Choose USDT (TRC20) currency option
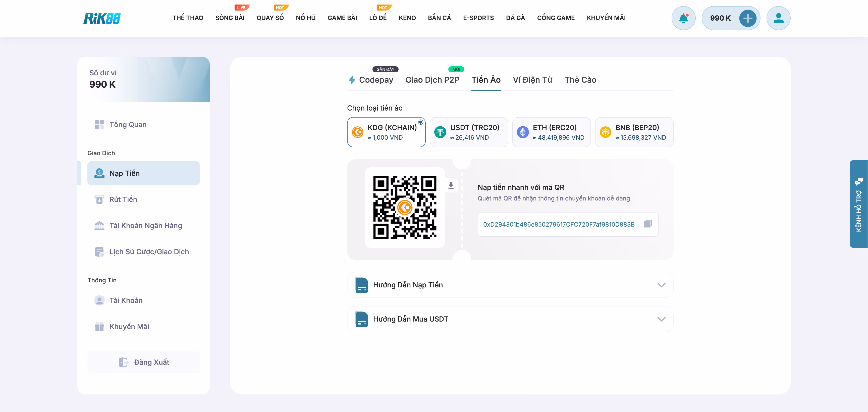This screenshot has width=868, height=412. [469, 132]
